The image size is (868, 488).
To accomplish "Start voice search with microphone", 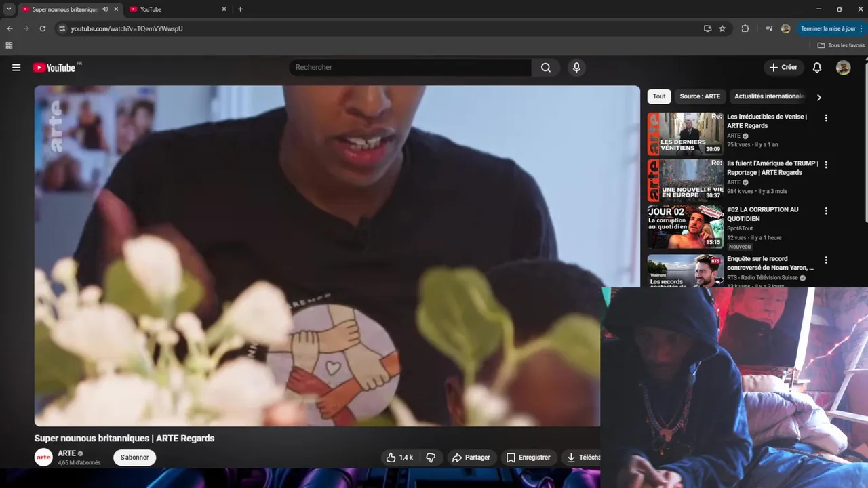I will coord(576,68).
